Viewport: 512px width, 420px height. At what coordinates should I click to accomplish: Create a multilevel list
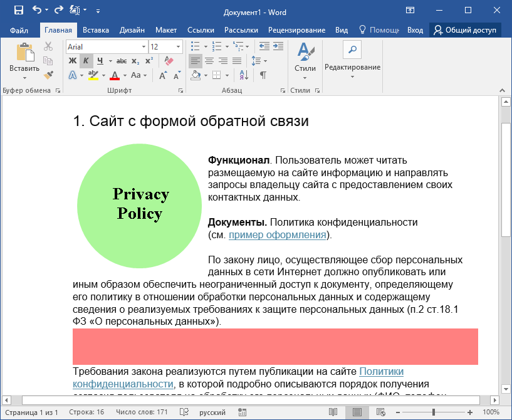(x=238, y=46)
